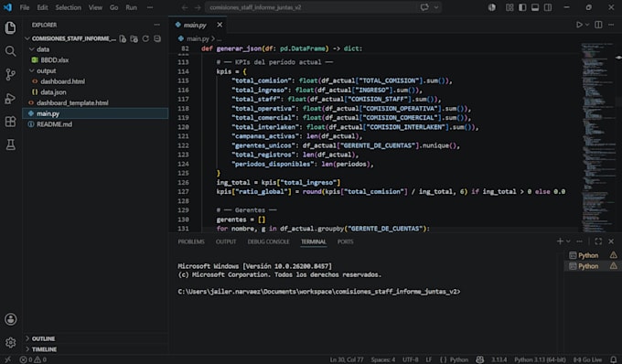Screen dimensions: 622x364
Task: Click Go Live button in status bar
Action: pyautogui.click(x=587, y=359)
